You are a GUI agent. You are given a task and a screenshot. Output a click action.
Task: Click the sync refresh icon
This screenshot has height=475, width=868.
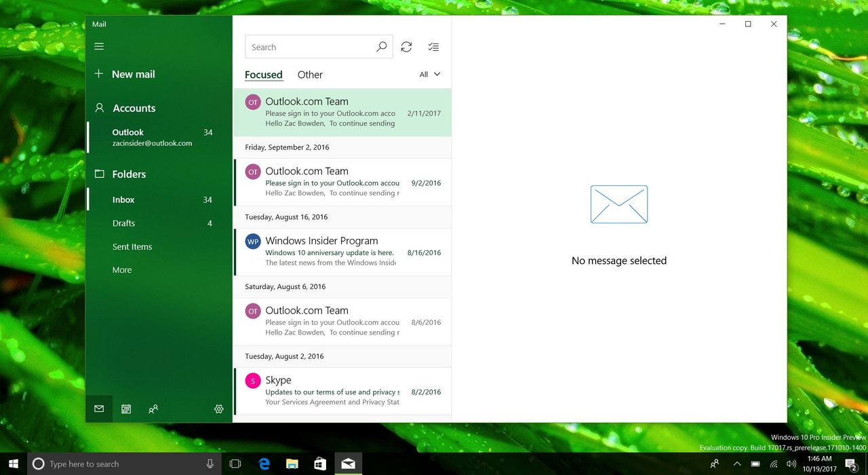tap(406, 47)
